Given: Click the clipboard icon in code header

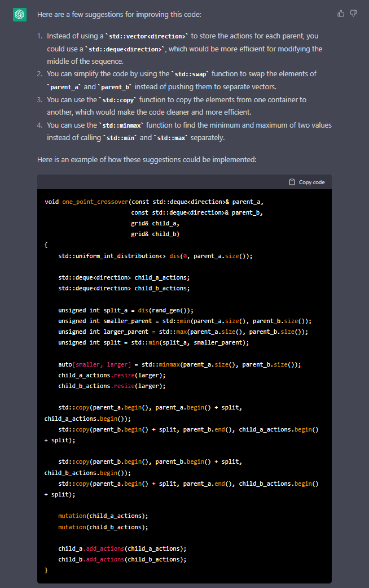Looking at the screenshot, I should point(292,182).
